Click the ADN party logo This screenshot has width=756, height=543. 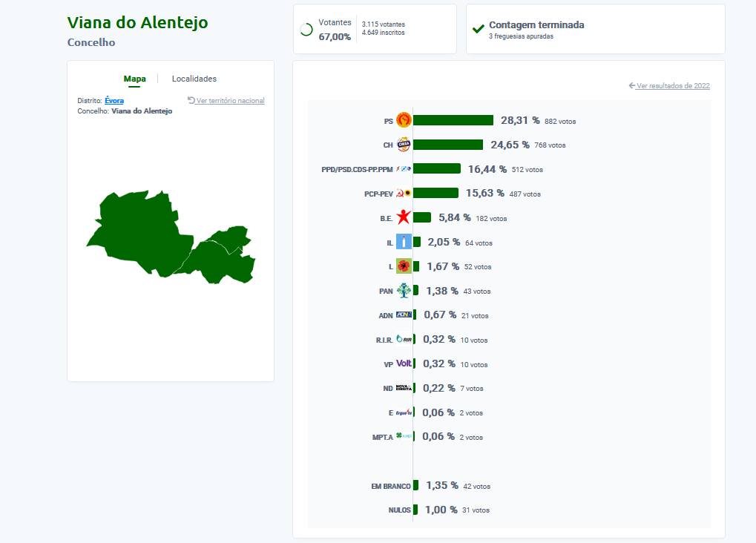404,315
